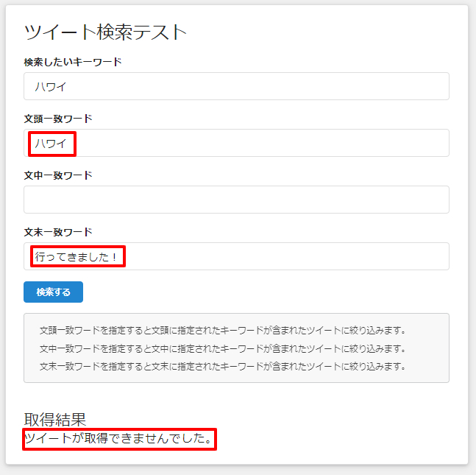Click blank space right of 検索する button
The height and width of the screenshot is (475, 476).
click(x=257, y=292)
